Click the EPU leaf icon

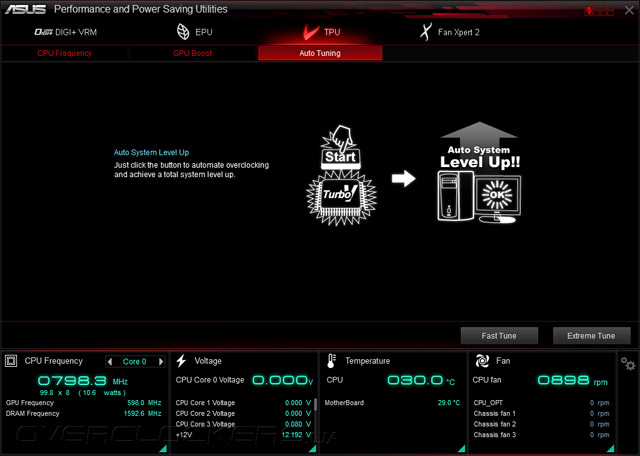[x=183, y=32]
